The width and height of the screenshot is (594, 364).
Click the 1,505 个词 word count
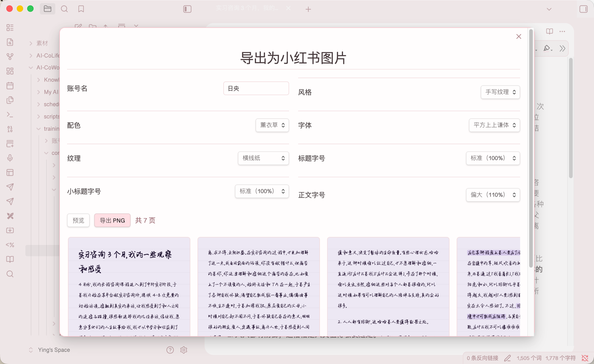529,358
